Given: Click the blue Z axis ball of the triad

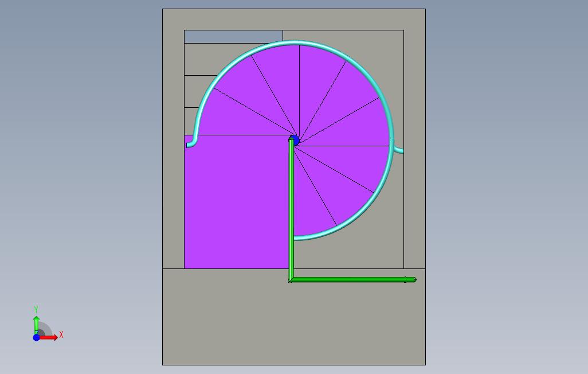Looking at the screenshot, I should pos(36,338).
